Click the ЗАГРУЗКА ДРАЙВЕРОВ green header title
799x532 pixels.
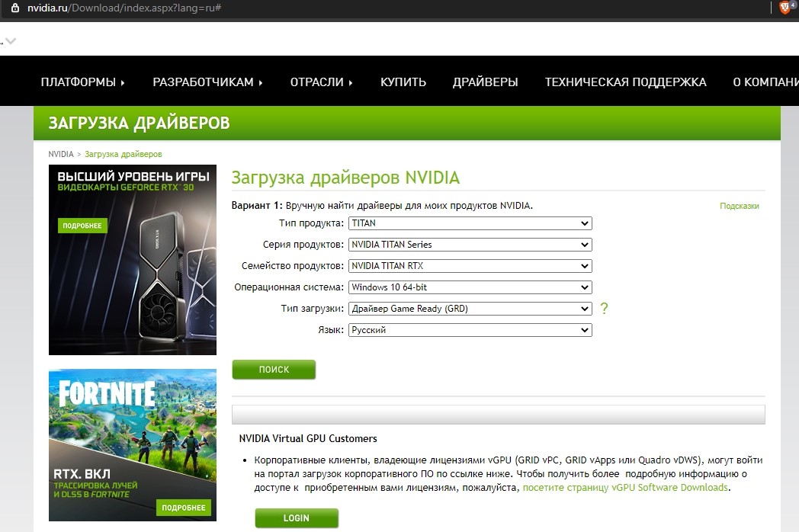(x=139, y=123)
